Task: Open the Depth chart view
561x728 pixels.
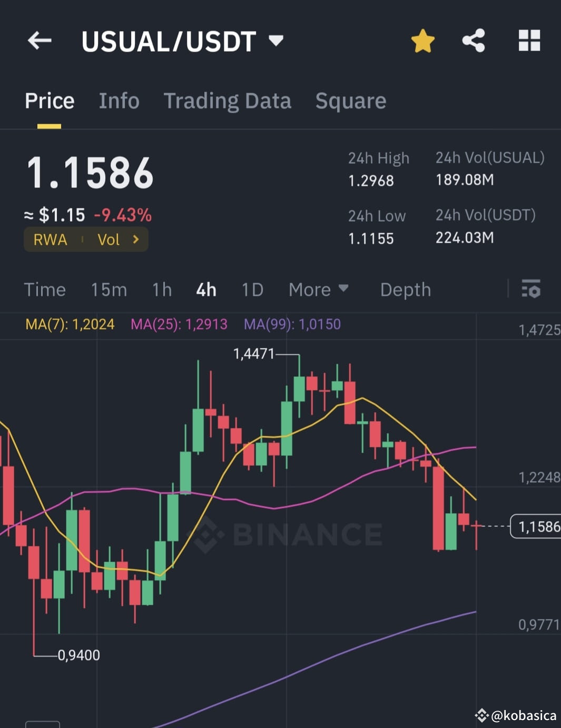Action: coord(406,290)
